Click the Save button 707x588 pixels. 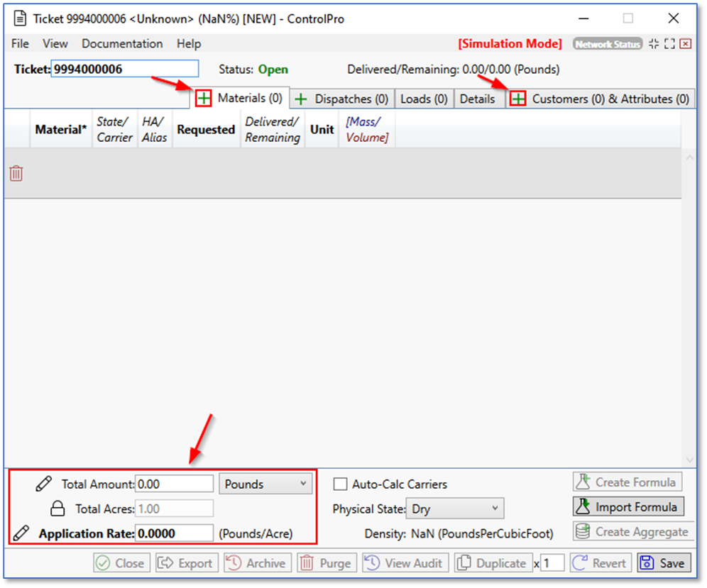(x=663, y=562)
